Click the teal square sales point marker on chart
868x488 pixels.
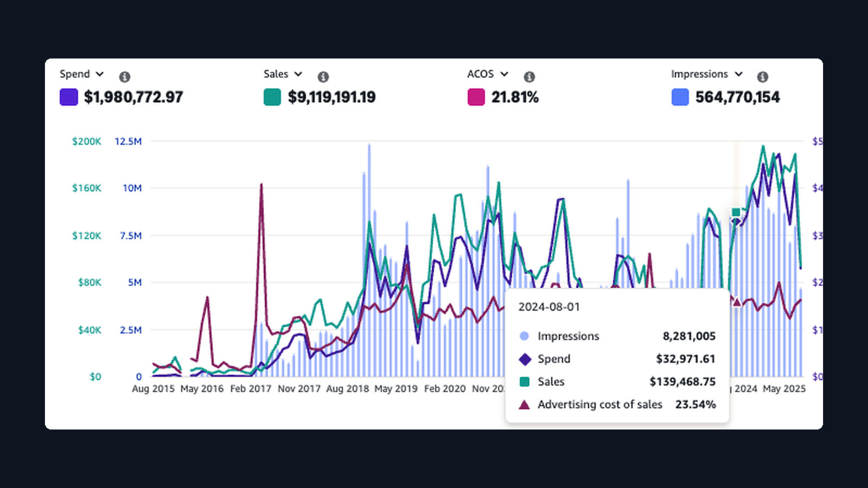pyautogui.click(x=736, y=212)
